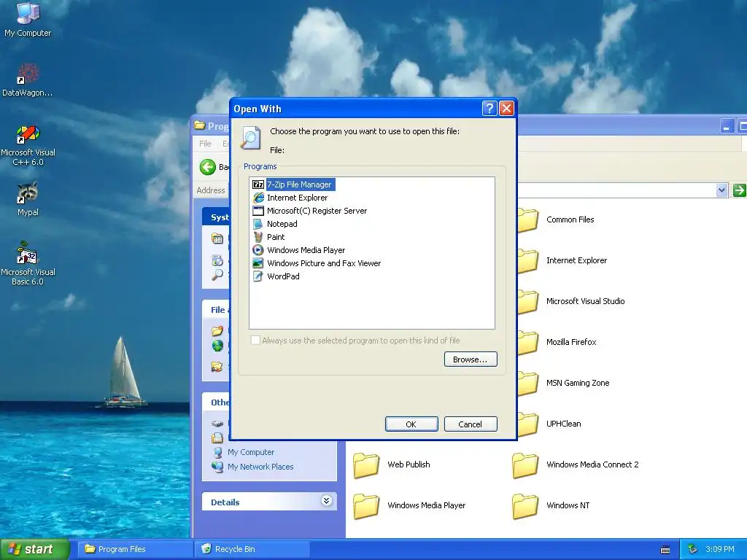Click the Notepad program name text

click(282, 224)
